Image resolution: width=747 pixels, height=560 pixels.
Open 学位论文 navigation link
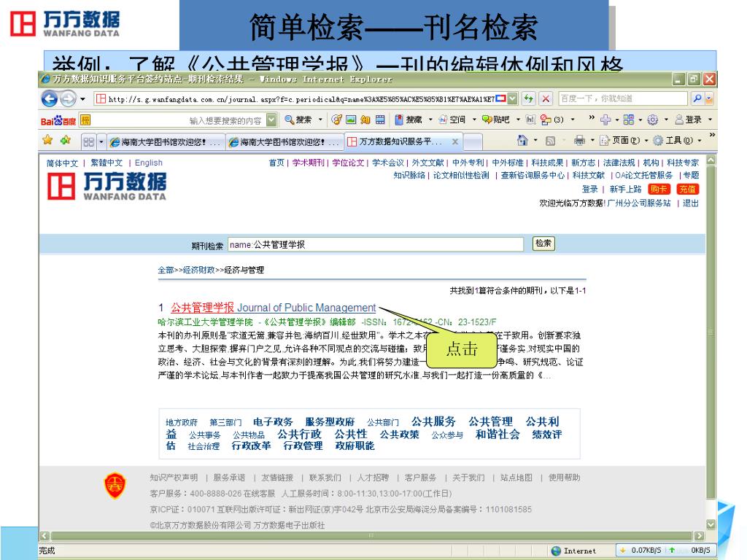coord(348,163)
